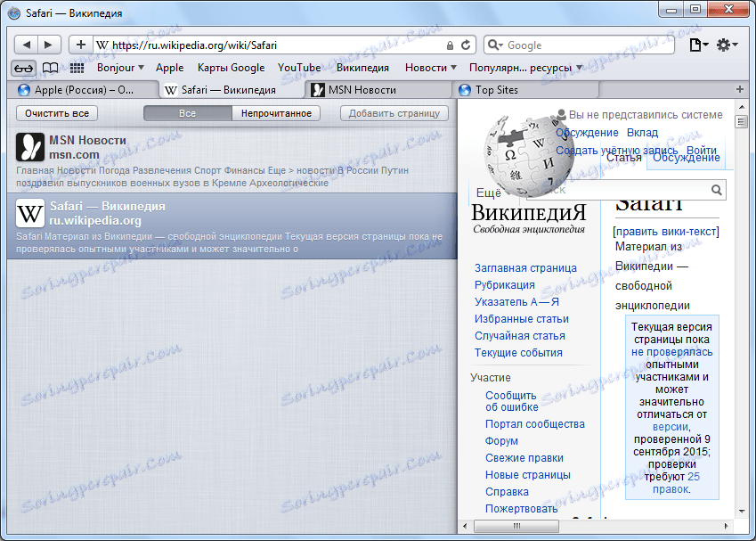The height and width of the screenshot is (541, 756).
Task: Click the Войти login link
Action: [702, 150]
